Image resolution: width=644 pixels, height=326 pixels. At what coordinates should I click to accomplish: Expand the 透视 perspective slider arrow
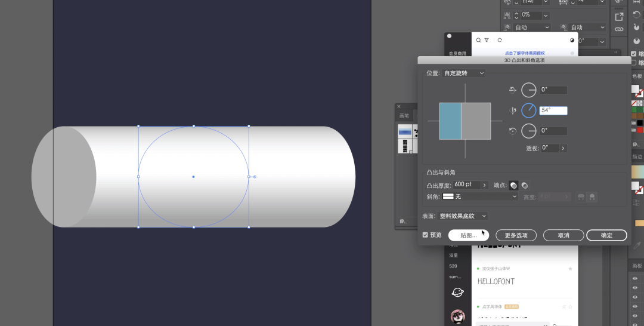coord(563,148)
